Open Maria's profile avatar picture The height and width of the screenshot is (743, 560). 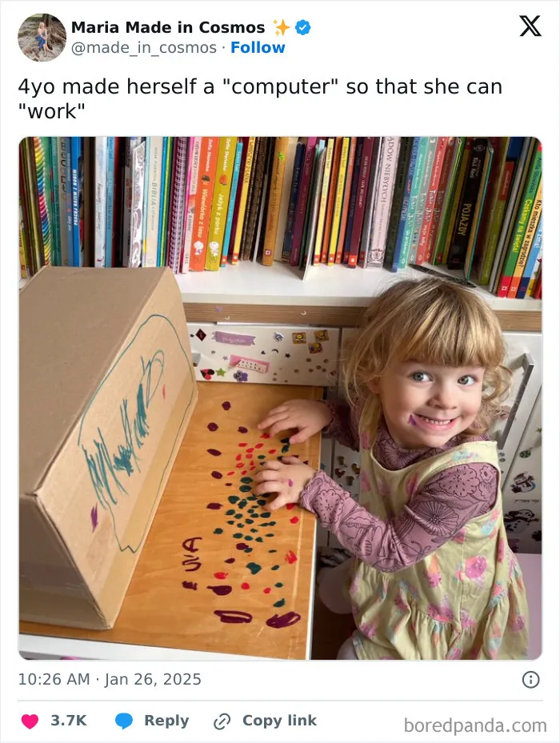[42, 38]
